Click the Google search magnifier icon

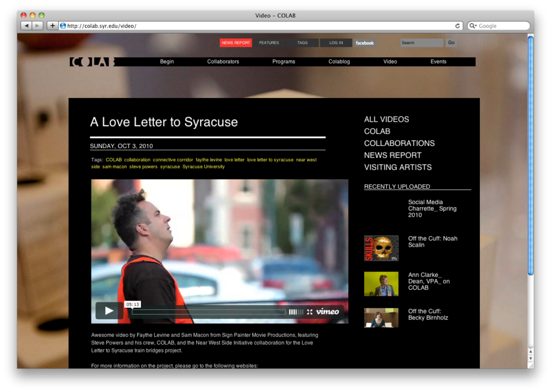(x=473, y=26)
